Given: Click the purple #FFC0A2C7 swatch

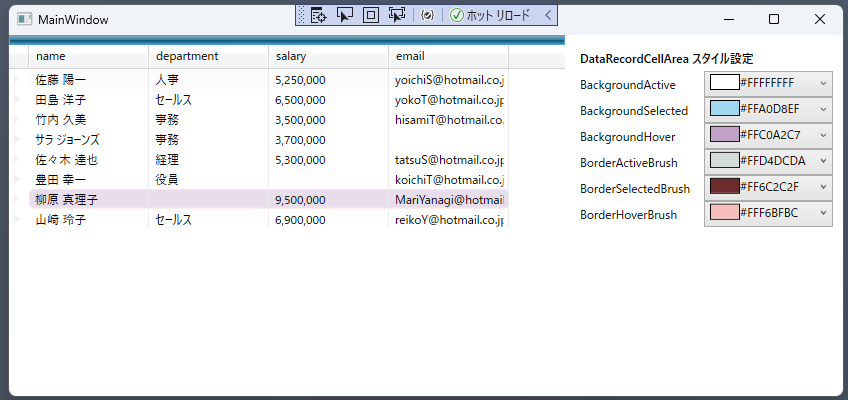Looking at the screenshot, I should 725,135.
